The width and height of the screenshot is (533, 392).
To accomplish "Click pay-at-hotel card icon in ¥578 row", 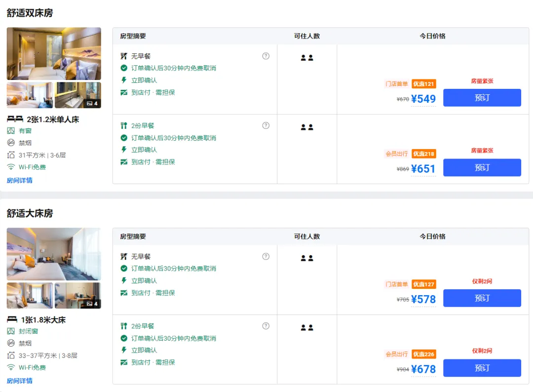I will (x=124, y=293).
